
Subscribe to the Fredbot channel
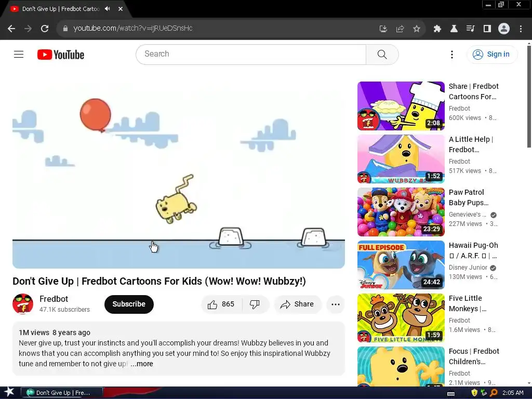(129, 304)
